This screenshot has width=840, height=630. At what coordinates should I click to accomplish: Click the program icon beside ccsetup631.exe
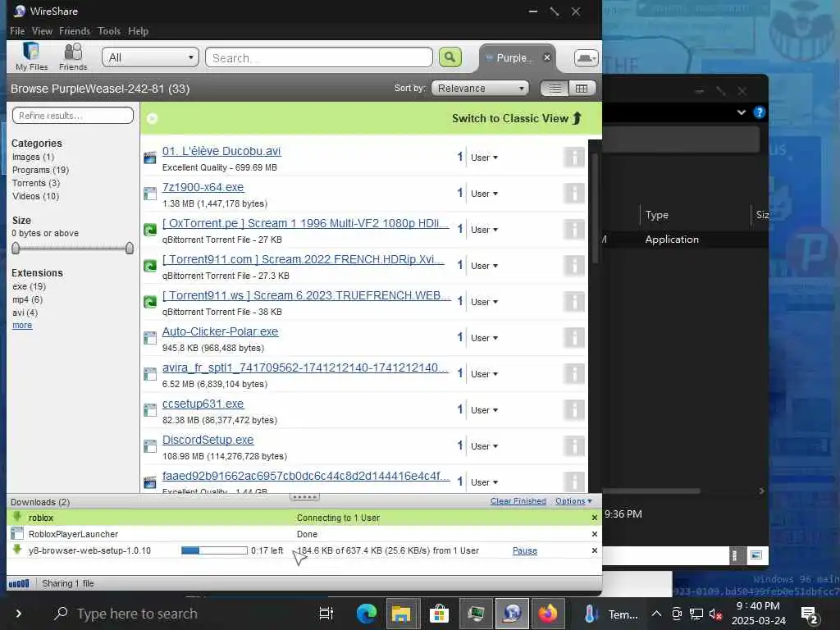[150, 410]
